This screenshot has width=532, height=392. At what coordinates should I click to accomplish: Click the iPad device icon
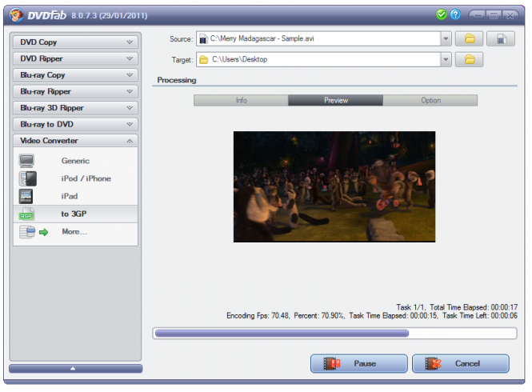(26, 196)
